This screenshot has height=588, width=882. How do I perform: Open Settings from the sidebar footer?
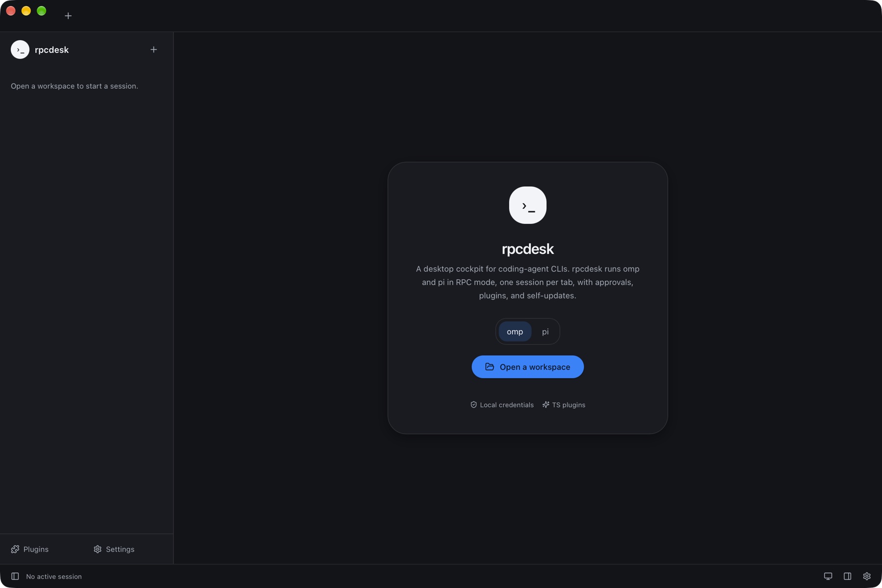[114, 549]
